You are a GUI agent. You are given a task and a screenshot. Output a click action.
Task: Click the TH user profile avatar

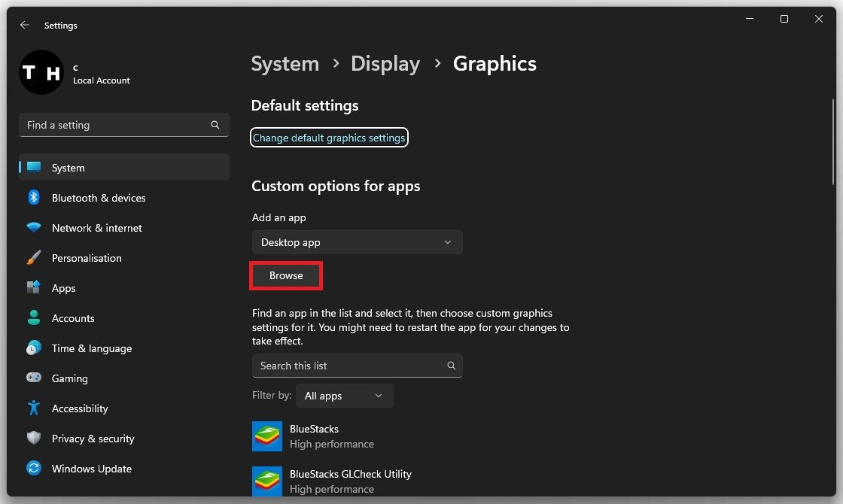[x=41, y=72]
